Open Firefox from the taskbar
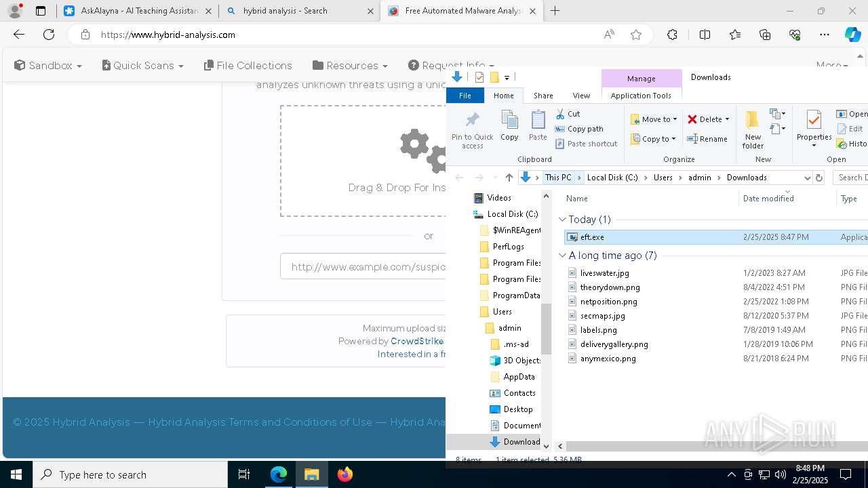This screenshot has height=488, width=868. (345, 474)
